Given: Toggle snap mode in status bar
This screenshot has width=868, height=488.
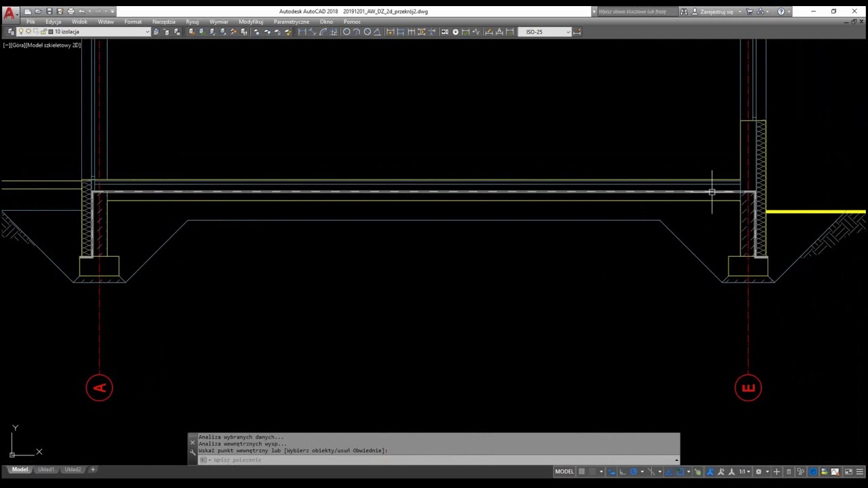Looking at the screenshot, I should 592,472.
